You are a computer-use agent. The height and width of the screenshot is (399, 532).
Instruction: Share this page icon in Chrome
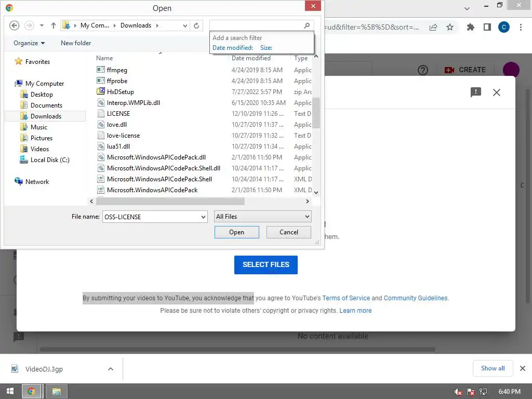tap(433, 28)
